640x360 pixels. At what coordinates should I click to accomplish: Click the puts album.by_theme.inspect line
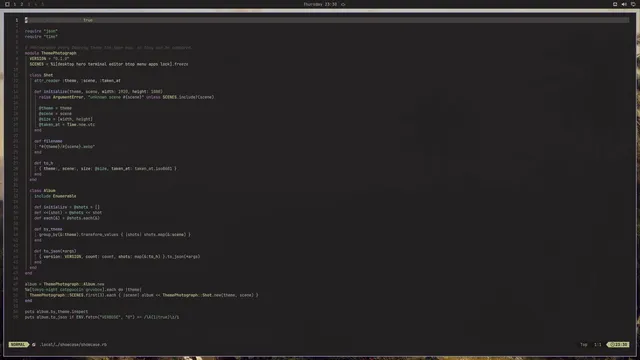56,311
